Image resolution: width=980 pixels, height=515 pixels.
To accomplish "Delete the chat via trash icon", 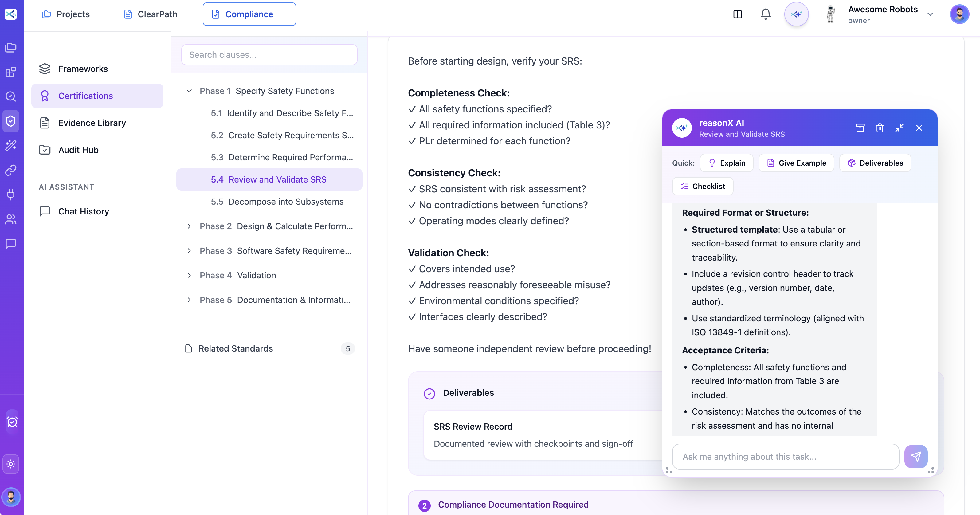I will [880, 128].
